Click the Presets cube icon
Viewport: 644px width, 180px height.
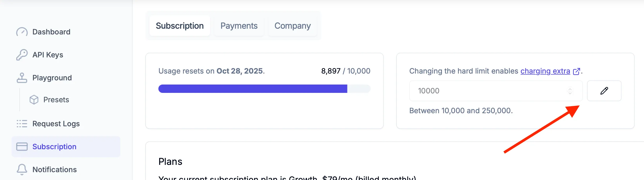[34, 100]
